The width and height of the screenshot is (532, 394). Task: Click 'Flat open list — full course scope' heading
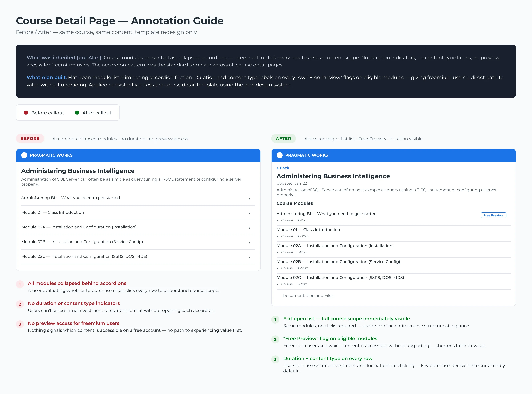pyautogui.click(x=346, y=319)
